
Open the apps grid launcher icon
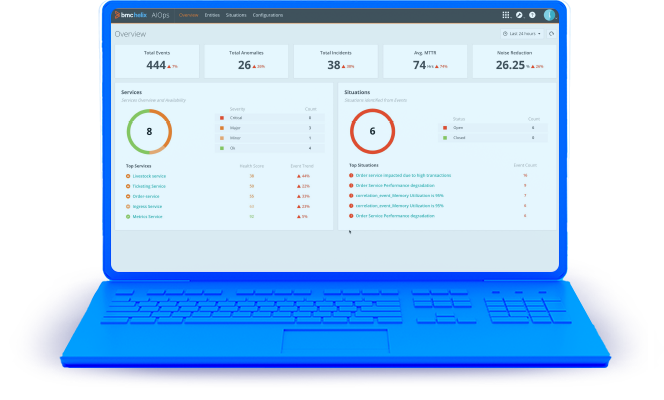pos(505,15)
